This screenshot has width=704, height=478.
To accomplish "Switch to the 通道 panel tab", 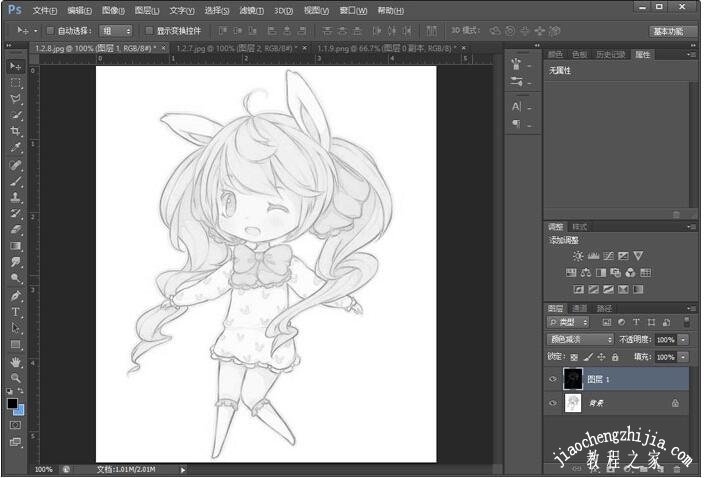I will click(x=579, y=308).
